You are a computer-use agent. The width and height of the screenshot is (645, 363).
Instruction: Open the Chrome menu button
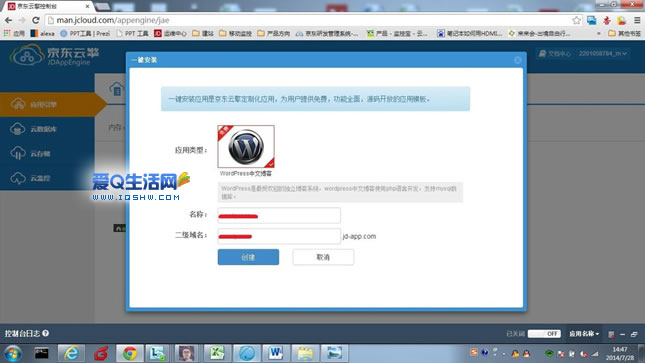tap(637, 20)
